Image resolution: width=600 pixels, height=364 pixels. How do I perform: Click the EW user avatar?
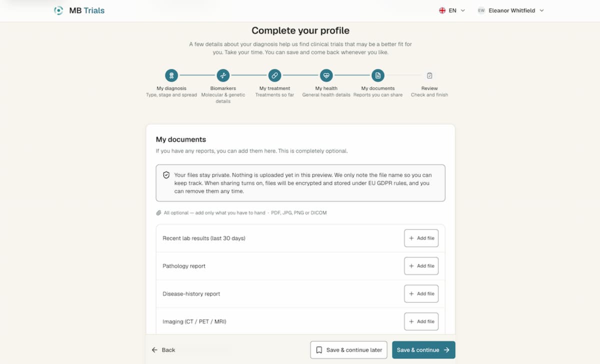(481, 10)
